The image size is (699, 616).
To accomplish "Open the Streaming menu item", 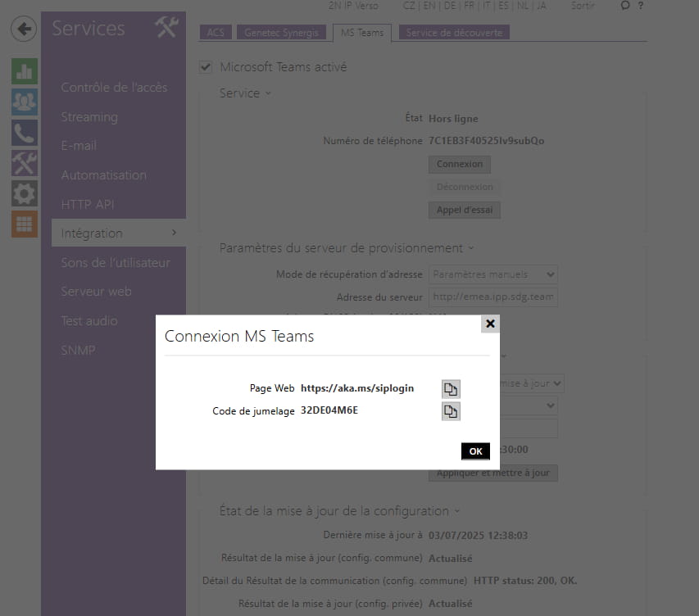I will point(89,117).
